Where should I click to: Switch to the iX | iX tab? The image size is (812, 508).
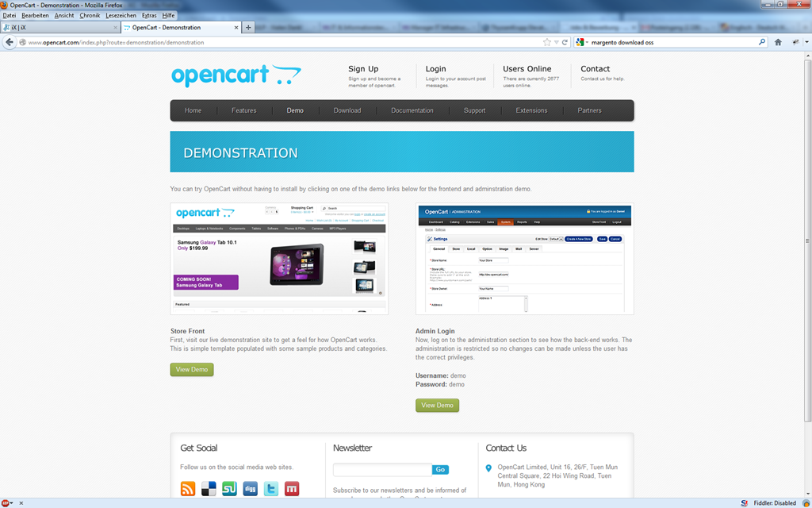(60, 28)
